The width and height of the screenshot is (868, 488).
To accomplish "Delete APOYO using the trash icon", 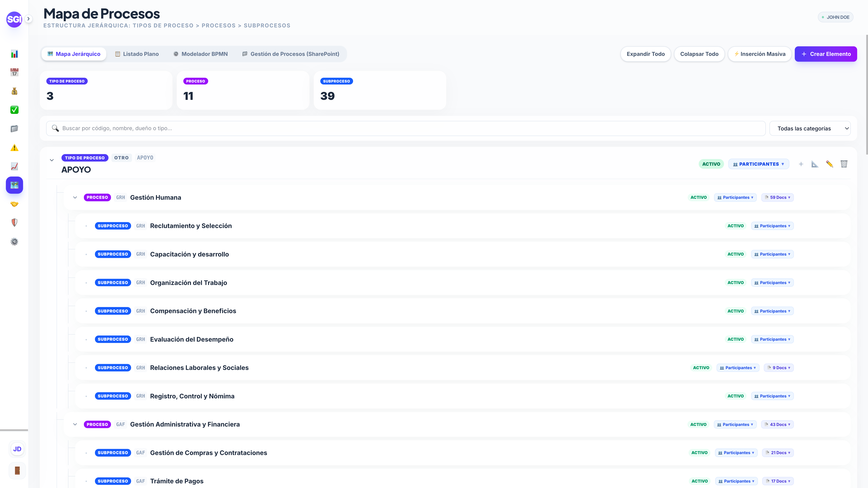I will click(x=844, y=164).
